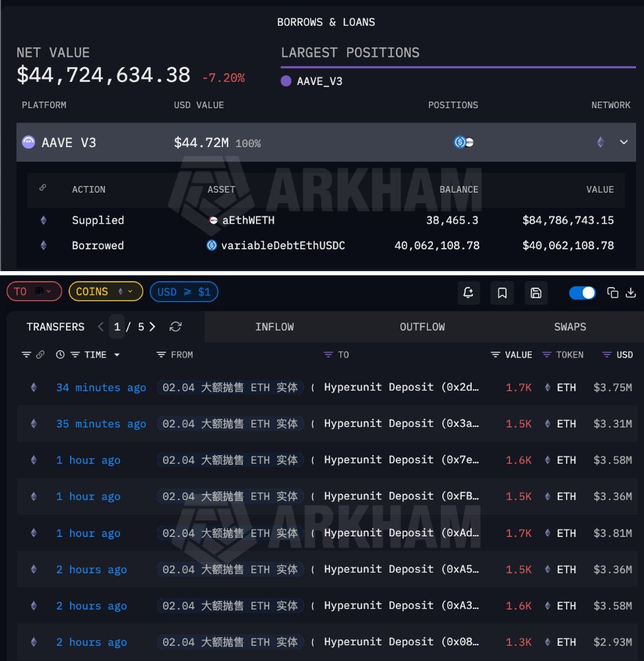
Task: Click the $3.31M USD amount
Action: tap(613, 424)
